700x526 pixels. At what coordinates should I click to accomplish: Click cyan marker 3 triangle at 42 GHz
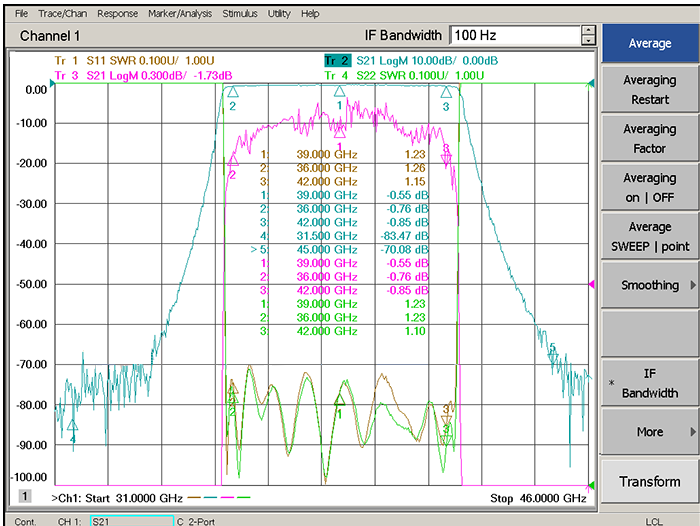click(x=446, y=92)
